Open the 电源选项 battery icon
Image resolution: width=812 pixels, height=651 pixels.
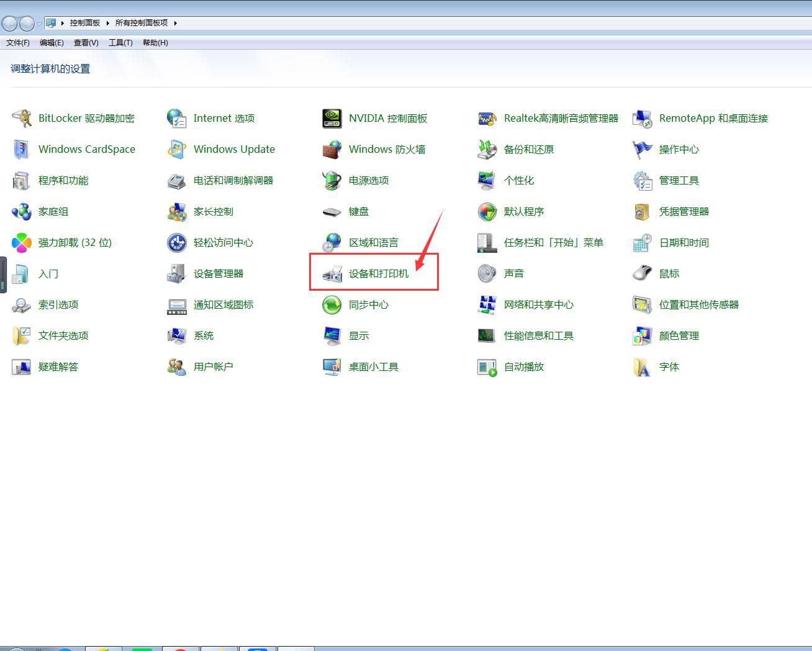point(332,180)
